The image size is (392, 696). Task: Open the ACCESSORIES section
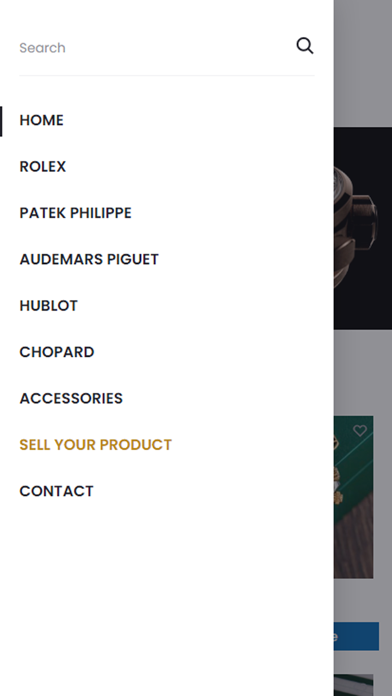(x=71, y=398)
